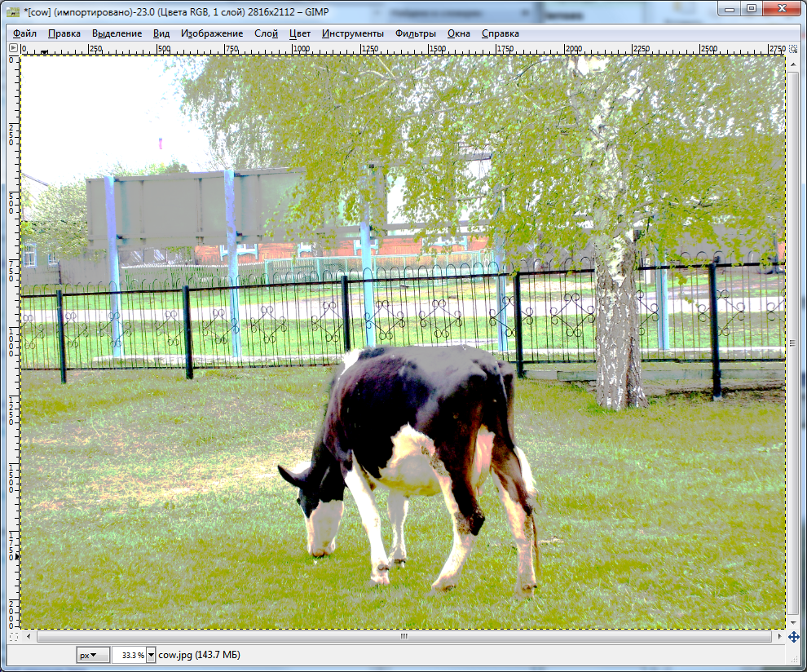The height and width of the screenshot is (672, 807).
Task: Open the image navigation cross-arrows icon
Action: coord(793,637)
